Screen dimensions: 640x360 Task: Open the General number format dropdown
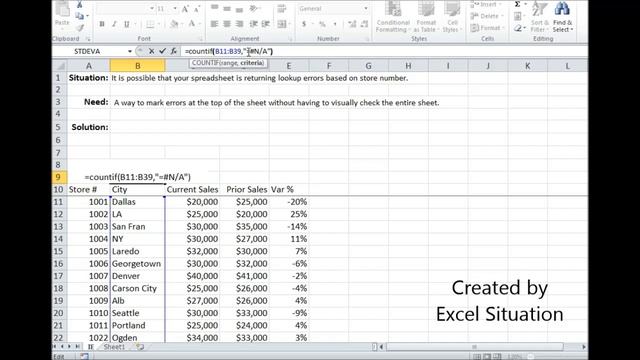point(366,9)
